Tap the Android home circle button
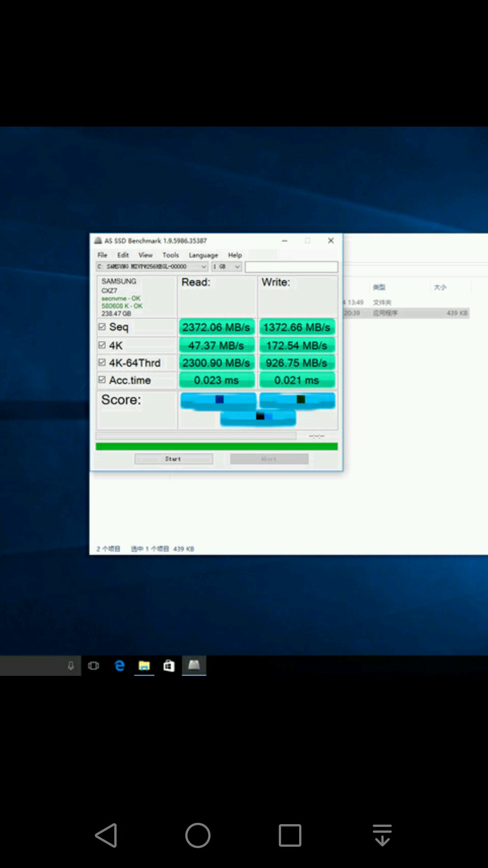The width and height of the screenshot is (488, 868). pos(198,835)
